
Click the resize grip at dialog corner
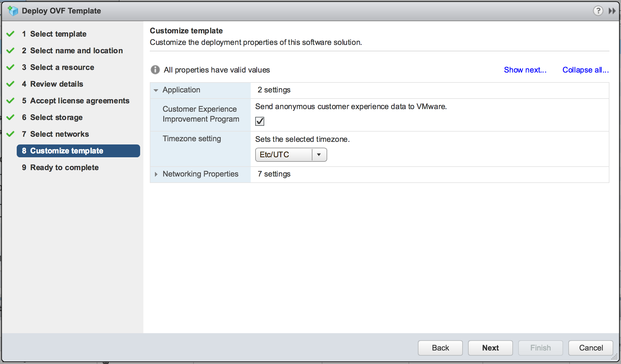615,358
